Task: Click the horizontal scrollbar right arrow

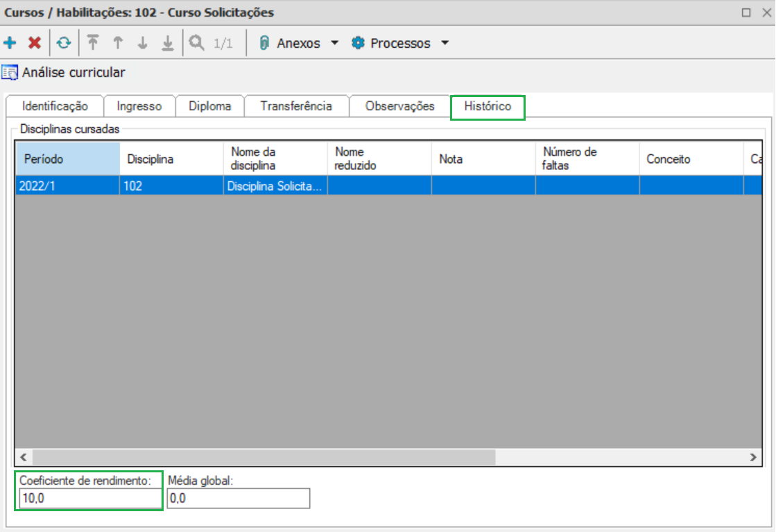Action: pos(752,457)
